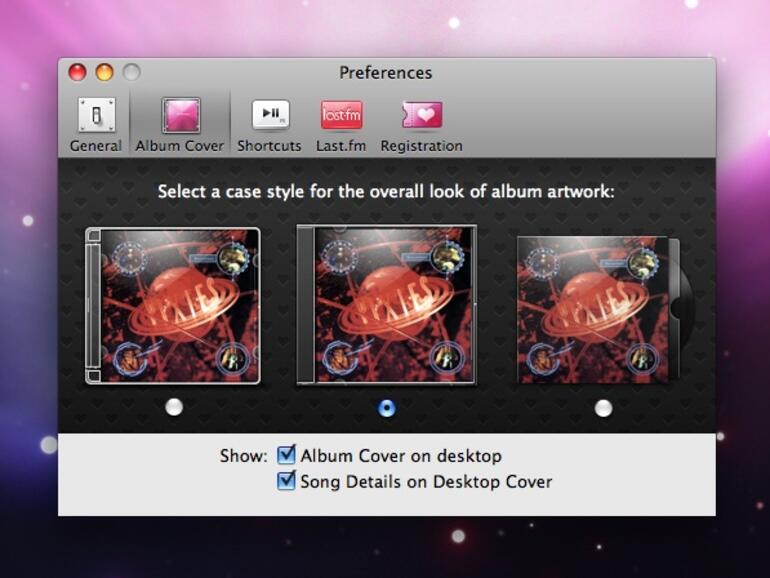Pick the jewel case album artwork thumbnail
770x578 pixels.
pos(173,305)
